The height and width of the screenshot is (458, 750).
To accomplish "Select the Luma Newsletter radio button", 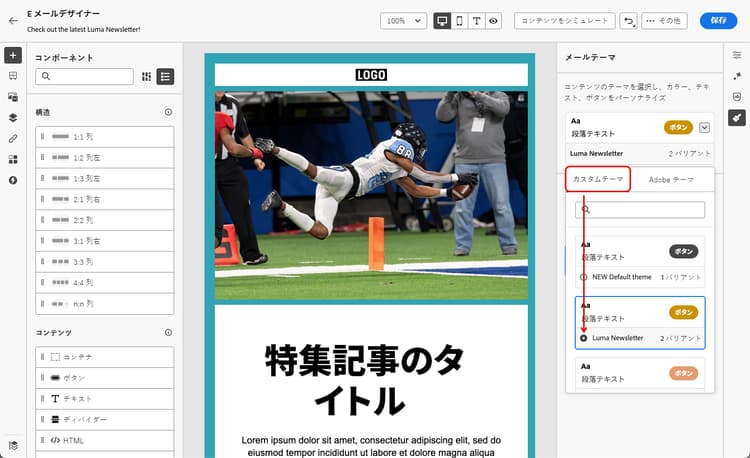I will pyautogui.click(x=584, y=338).
